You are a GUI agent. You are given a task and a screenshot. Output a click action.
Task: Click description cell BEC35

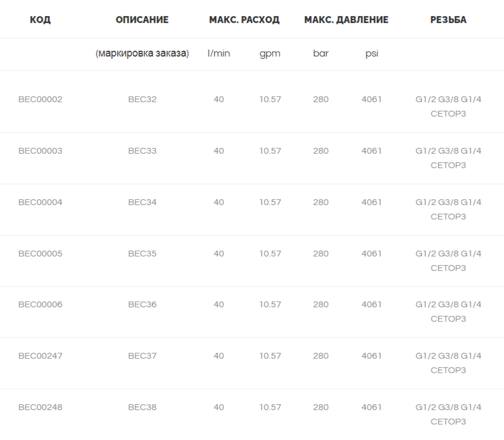[x=142, y=253]
